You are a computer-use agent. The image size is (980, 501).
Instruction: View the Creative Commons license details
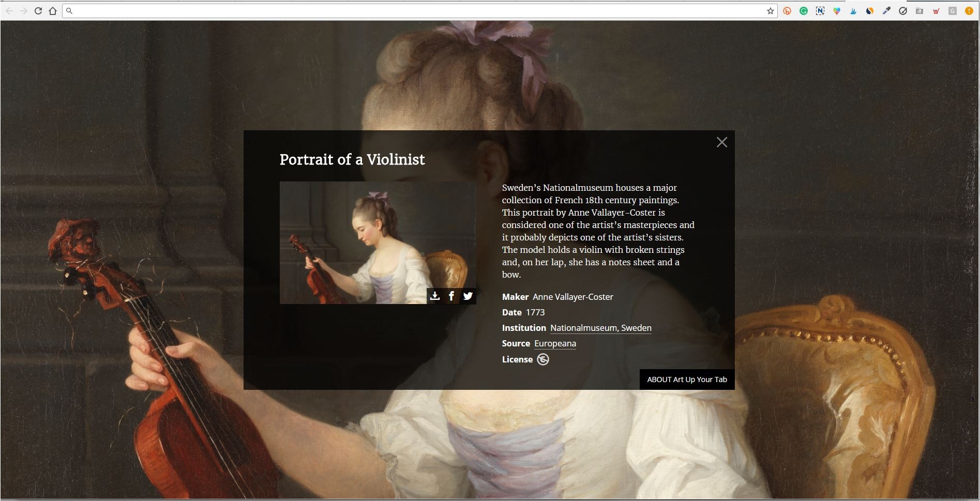(542, 359)
